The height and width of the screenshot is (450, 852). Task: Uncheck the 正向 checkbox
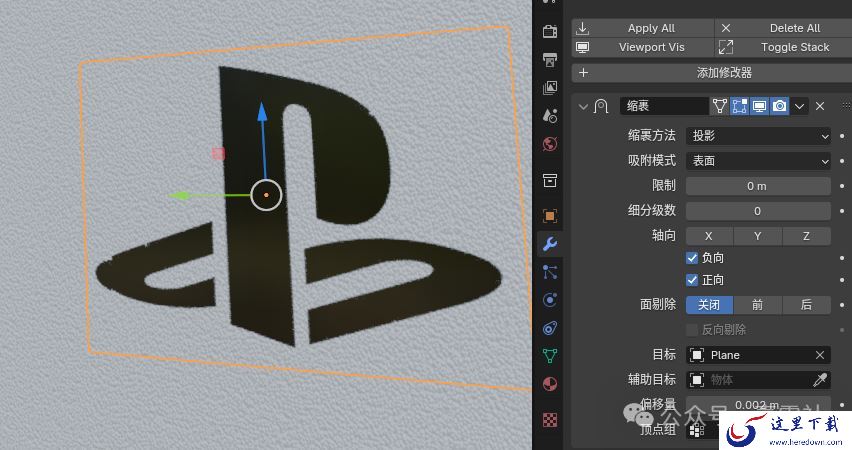(x=692, y=280)
